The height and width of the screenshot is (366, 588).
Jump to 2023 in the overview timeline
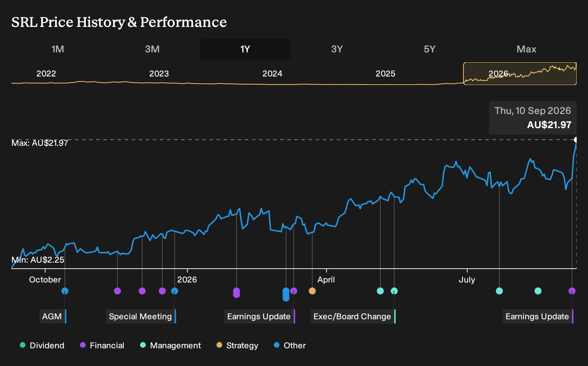point(159,74)
